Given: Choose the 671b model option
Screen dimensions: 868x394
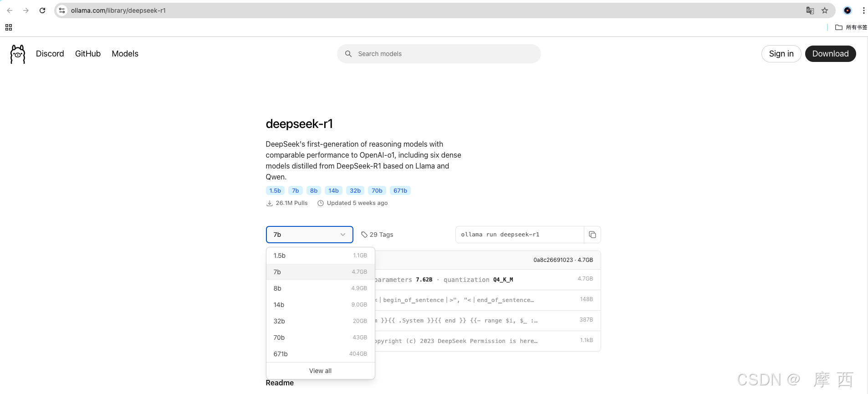Looking at the screenshot, I should [320, 354].
